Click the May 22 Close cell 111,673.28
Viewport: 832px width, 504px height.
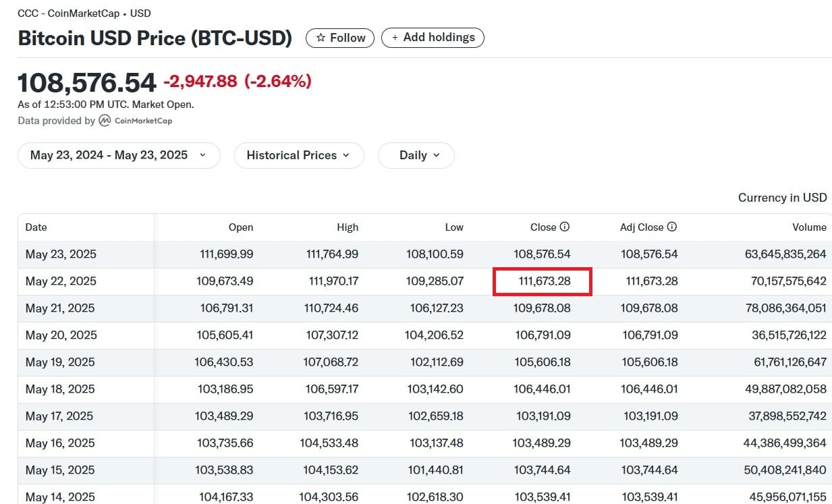click(x=543, y=281)
